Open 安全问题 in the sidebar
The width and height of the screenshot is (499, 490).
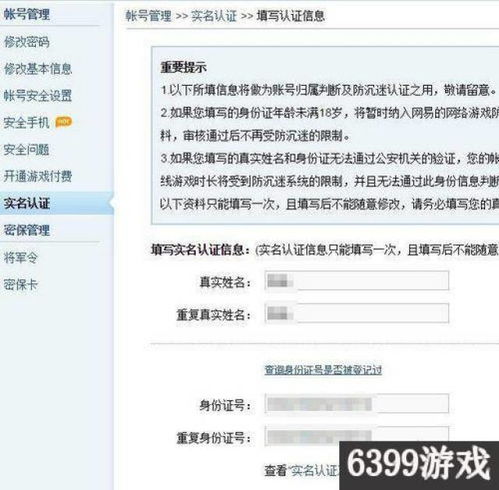click(27, 150)
